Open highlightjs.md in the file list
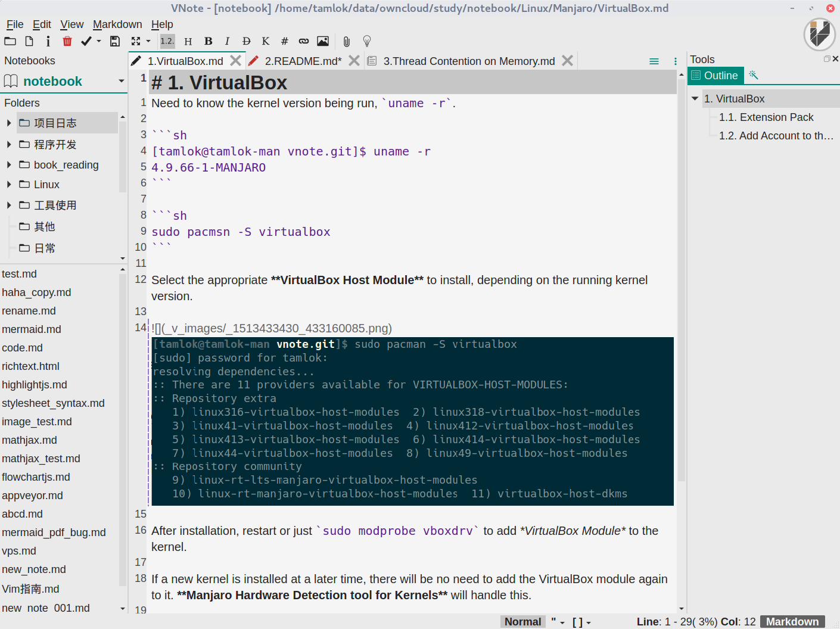The height and width of the screenshot is (629, 840). [35, 385]
